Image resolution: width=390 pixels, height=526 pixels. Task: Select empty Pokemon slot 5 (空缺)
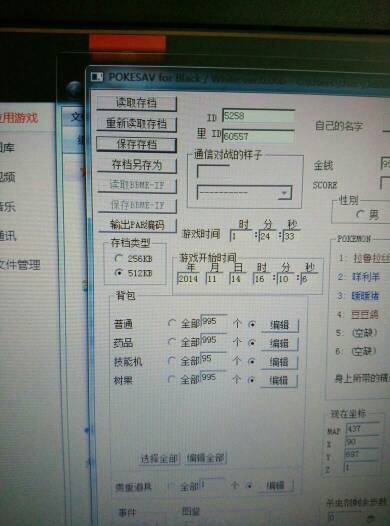(365, 332)
